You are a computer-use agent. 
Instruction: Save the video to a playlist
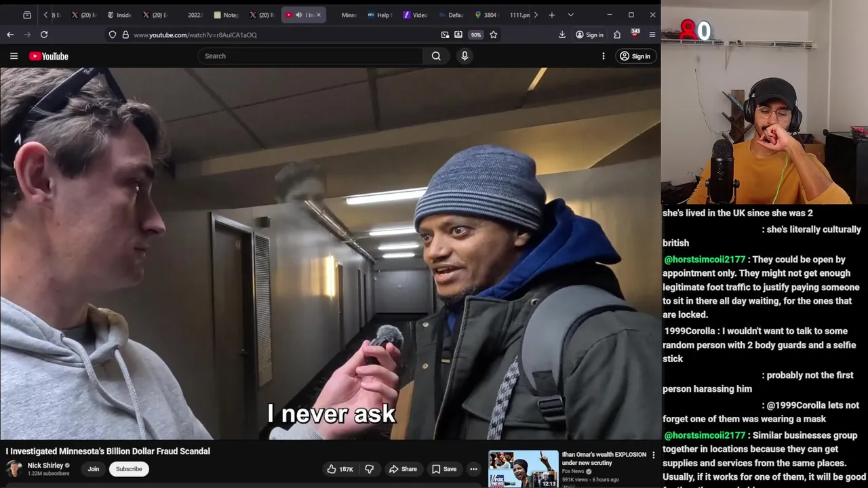coord(444,469)
